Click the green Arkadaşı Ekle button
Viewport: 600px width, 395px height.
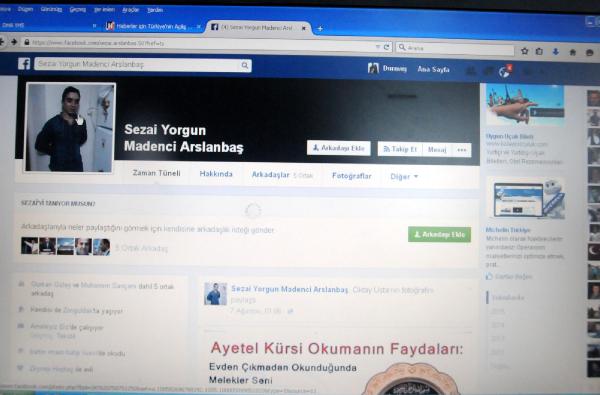tap(439, 234)
